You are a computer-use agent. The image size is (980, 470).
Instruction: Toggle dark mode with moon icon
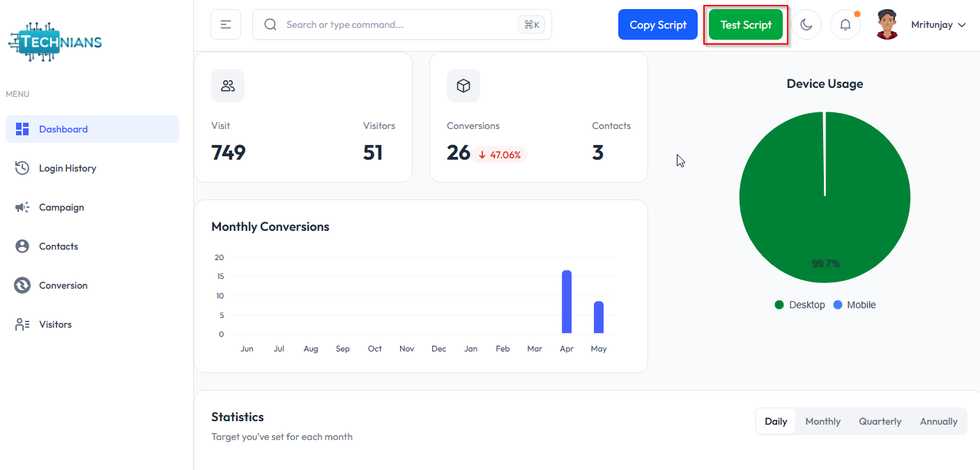click(806, 24)
